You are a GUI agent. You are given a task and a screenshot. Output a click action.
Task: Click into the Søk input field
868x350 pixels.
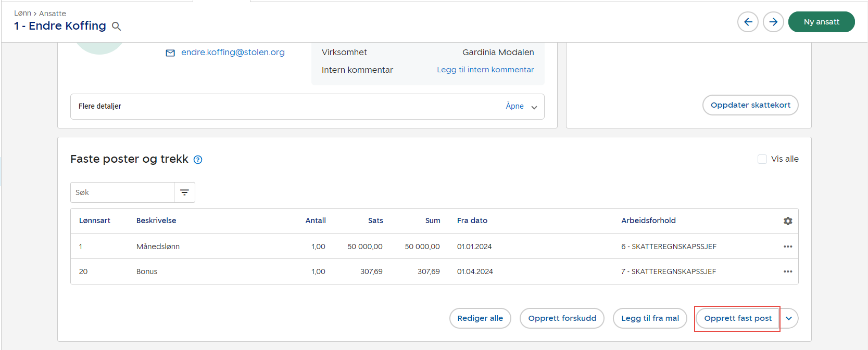[x=122, y=192]
